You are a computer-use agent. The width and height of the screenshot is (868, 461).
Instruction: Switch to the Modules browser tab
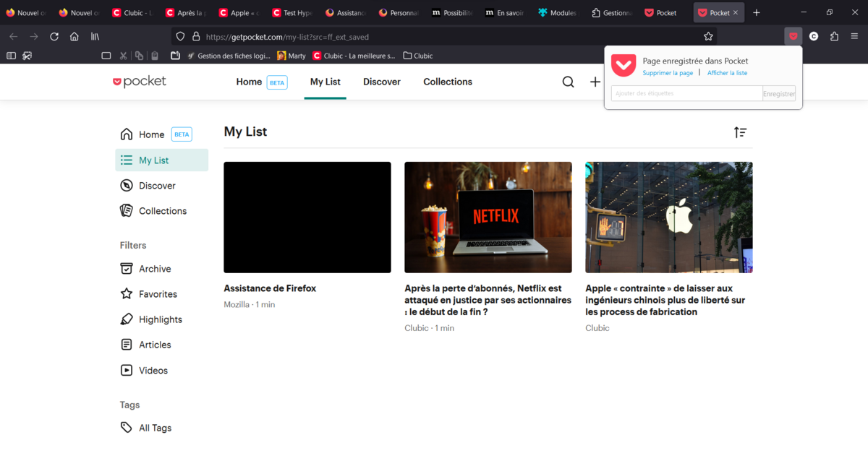[x=557, y=13]
